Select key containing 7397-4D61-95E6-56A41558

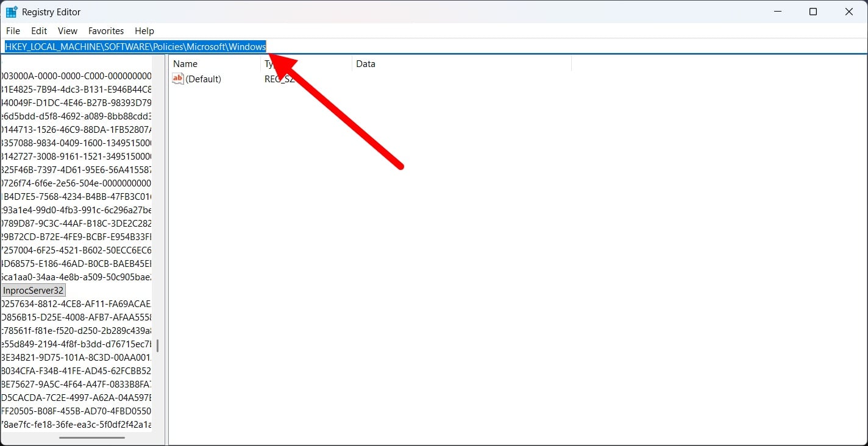76,169
